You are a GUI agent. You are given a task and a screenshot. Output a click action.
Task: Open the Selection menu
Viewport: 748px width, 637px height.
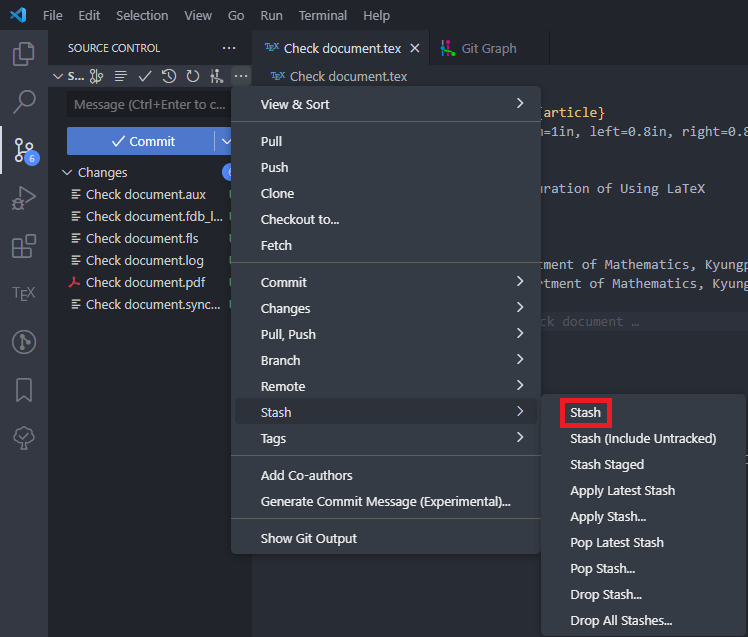coord(142,16)
